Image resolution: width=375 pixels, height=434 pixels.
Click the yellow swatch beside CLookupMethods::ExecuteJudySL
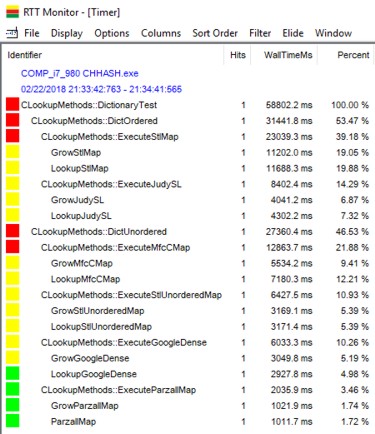tap(12, 184)
